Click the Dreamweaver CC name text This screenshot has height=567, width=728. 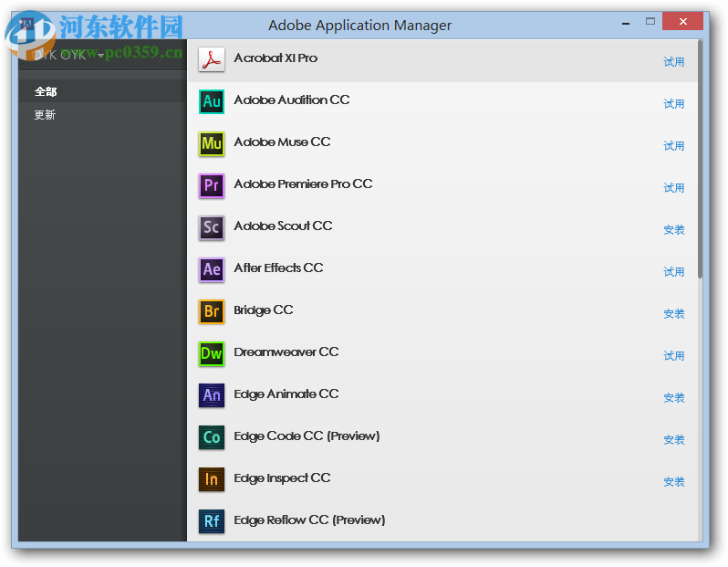286,352
